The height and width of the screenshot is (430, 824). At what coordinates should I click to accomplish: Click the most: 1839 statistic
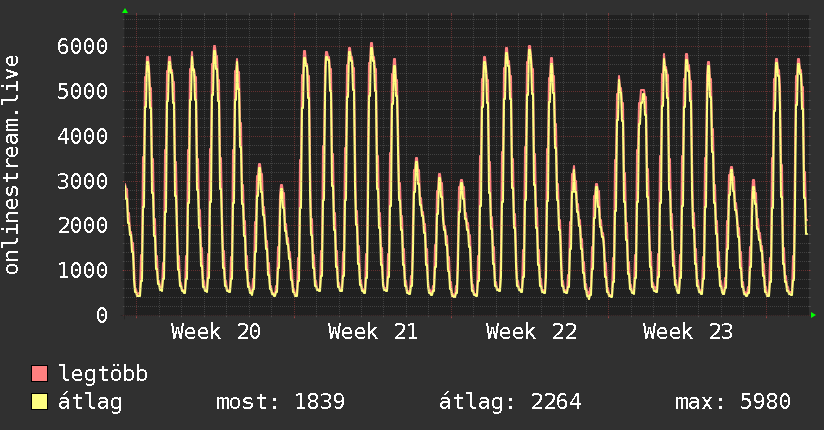(281, 402)
